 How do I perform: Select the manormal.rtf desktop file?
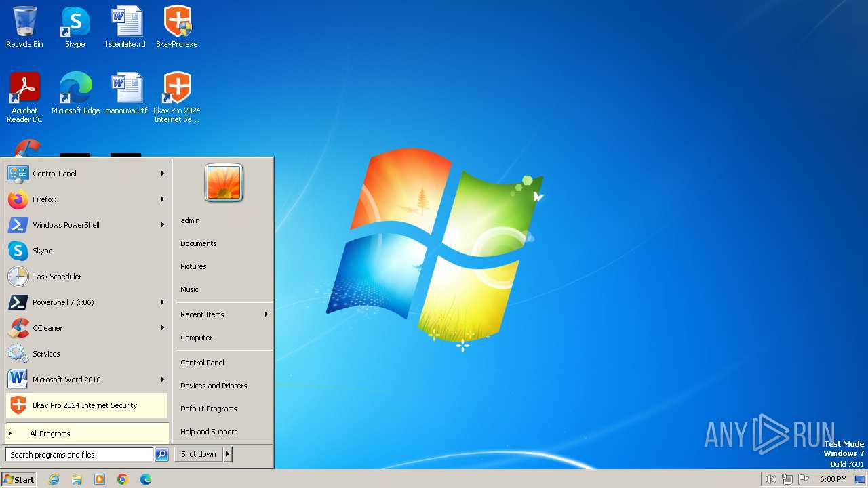pos(126,94)
